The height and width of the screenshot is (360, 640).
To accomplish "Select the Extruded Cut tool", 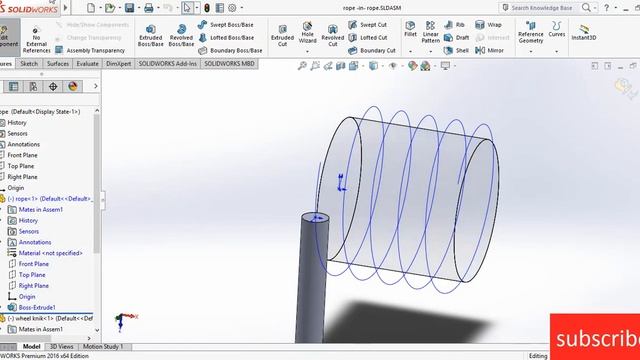I will point(282,36).
